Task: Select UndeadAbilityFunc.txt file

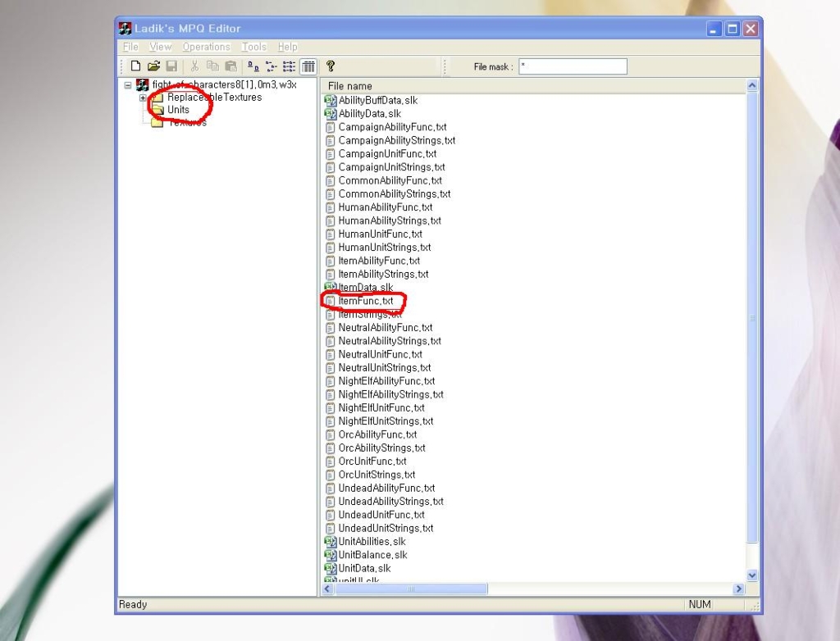Action: tap(387, 489)
